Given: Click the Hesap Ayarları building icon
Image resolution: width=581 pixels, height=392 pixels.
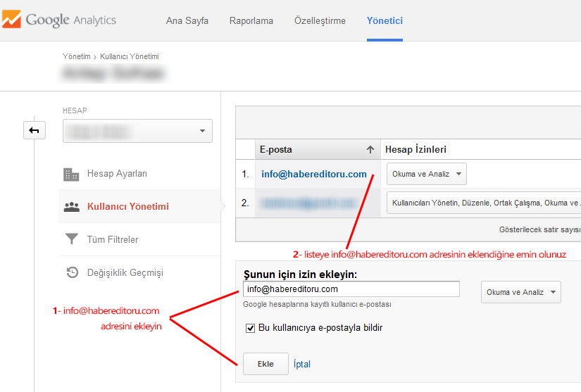Looking at the screenshot, I should pyautogui.click(x=71, y=175).
